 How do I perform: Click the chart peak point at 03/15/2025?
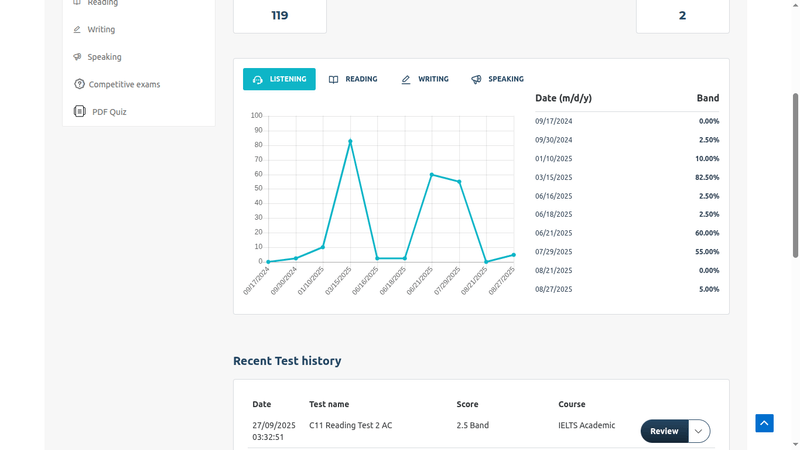click(350, 141)
